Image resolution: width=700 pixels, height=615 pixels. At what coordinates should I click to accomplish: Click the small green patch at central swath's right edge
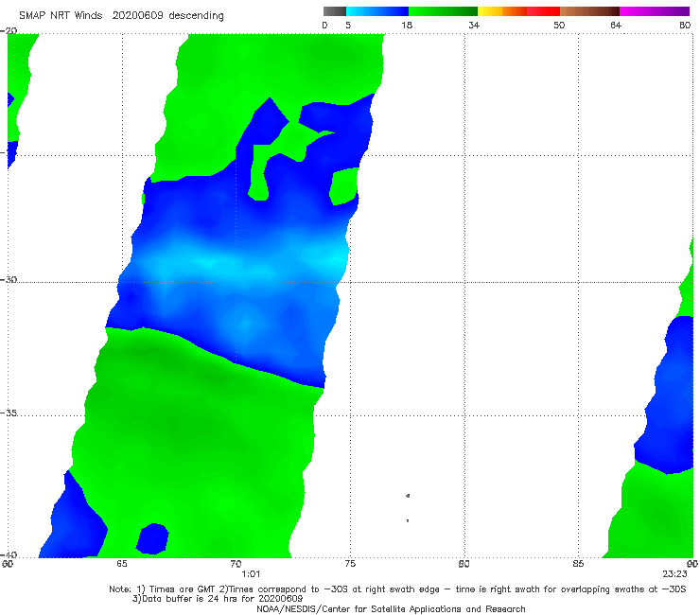(x=343, y=186)
